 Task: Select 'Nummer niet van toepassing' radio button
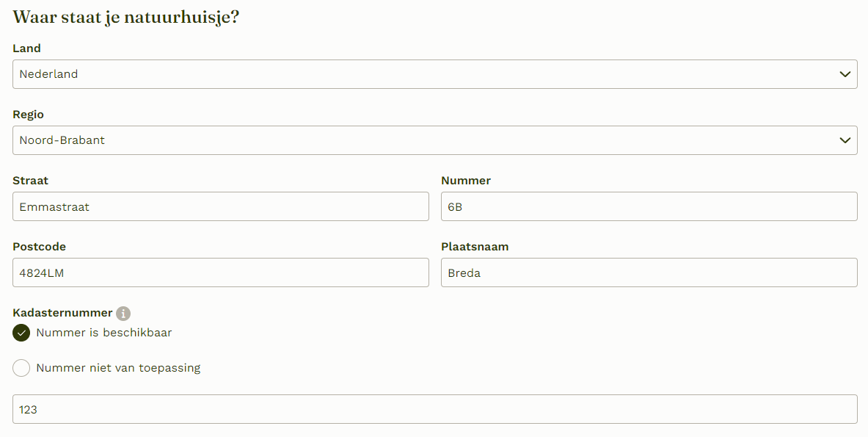[21, 368]
